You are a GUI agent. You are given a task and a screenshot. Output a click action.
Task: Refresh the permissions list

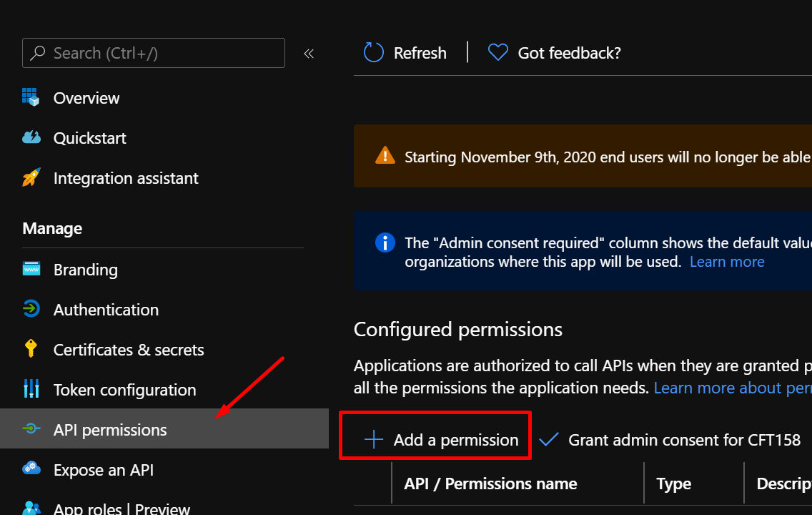click(405, 53)
